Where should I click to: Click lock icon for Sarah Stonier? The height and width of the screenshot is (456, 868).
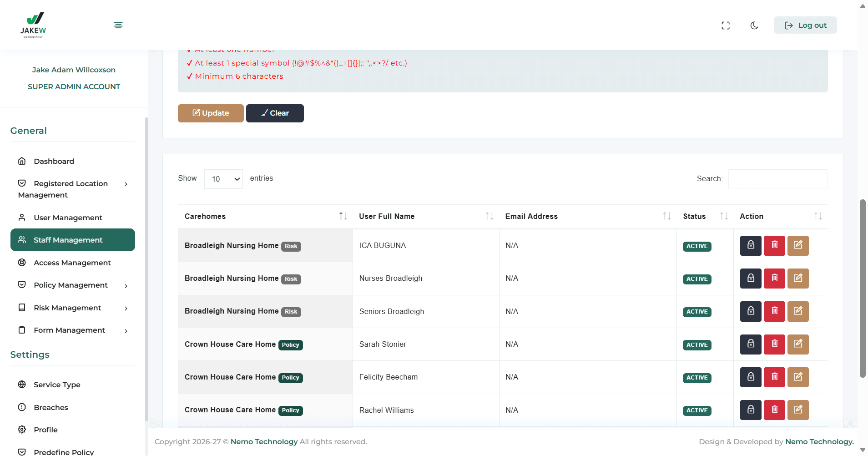tap(751, 345)
